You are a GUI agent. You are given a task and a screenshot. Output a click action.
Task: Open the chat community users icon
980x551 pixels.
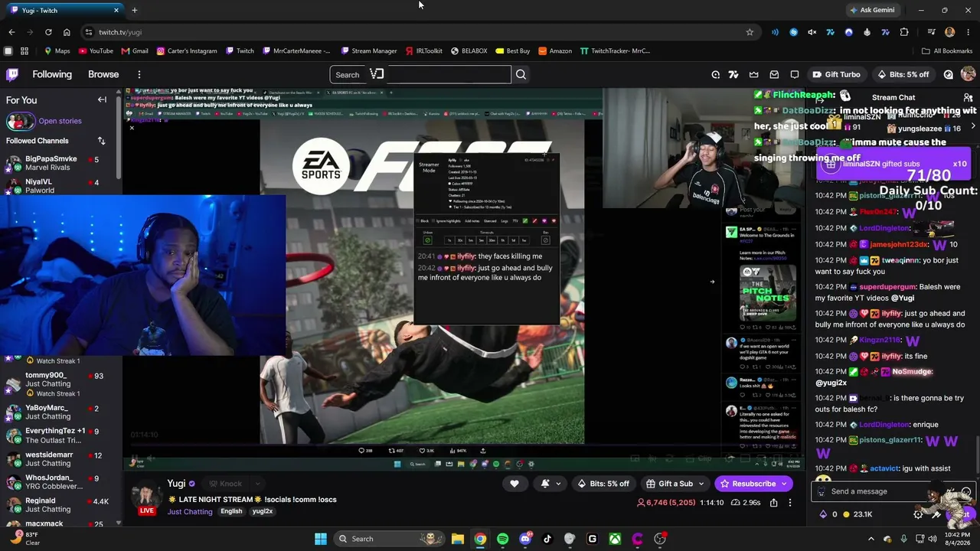click(x=968, y=99)
